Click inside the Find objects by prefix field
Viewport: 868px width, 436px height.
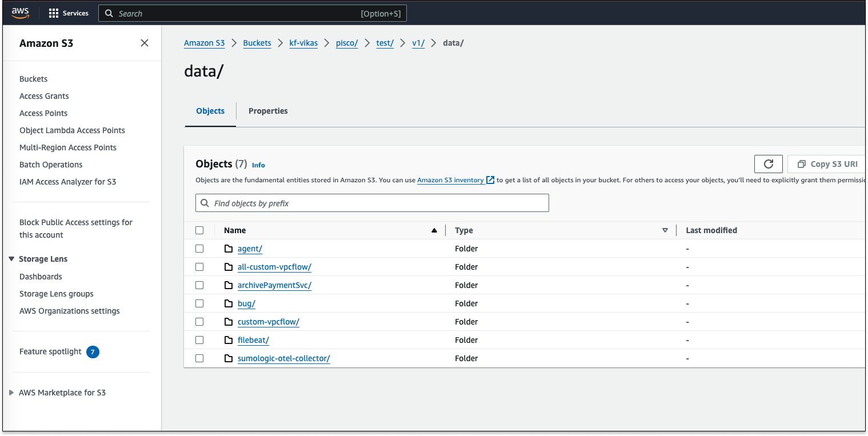pyautogui.click(x=372, y=203)
